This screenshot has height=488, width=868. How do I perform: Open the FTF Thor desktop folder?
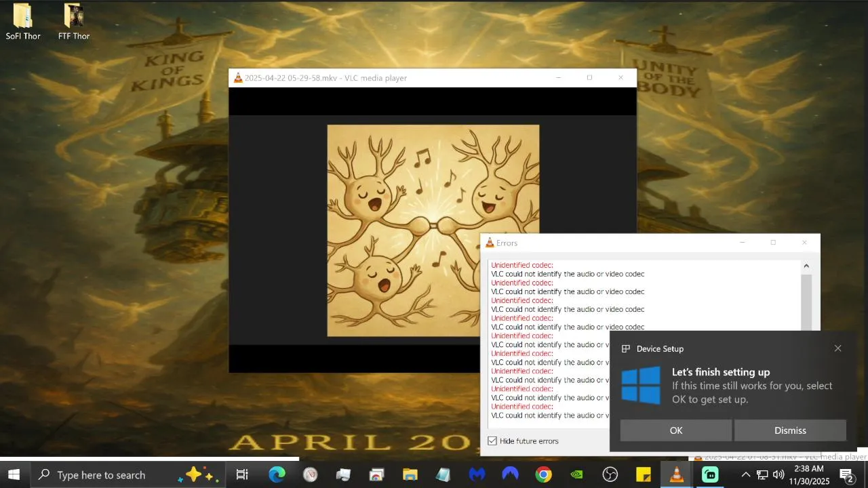tap(73, 22)
